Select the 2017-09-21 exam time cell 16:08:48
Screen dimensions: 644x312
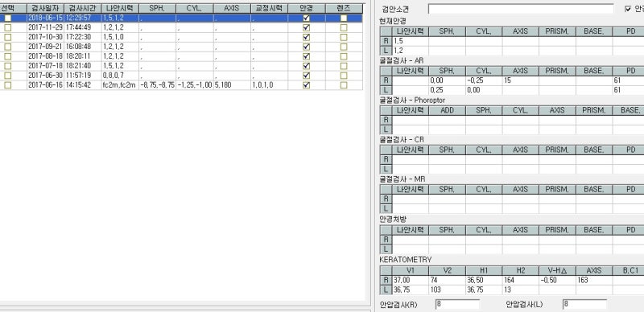coord(83,47)
